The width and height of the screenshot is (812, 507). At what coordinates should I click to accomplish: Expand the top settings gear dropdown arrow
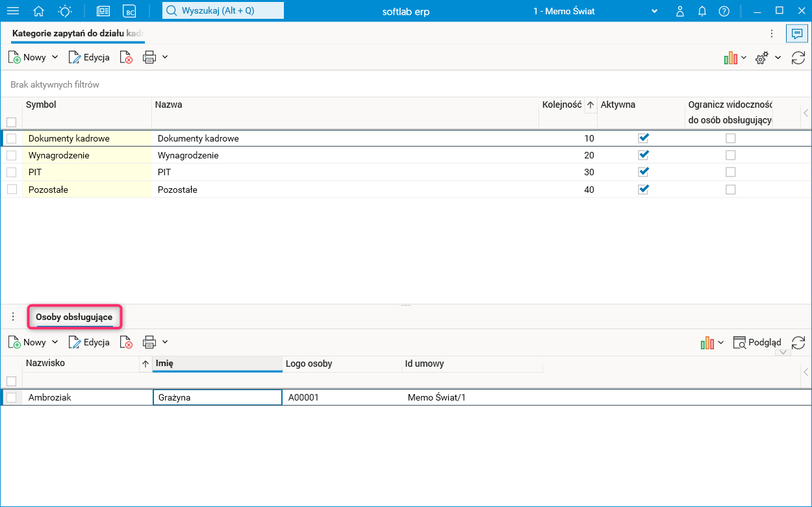[778, 58]
